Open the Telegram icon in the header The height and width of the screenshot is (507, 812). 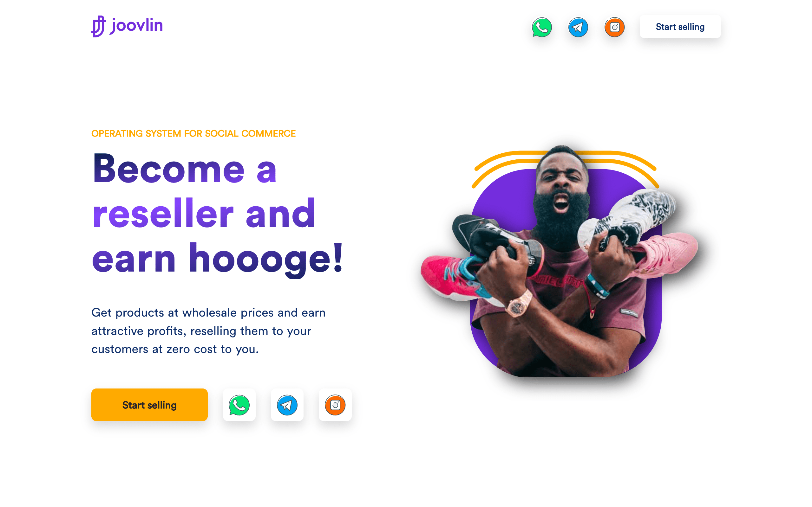click(578, 27)
